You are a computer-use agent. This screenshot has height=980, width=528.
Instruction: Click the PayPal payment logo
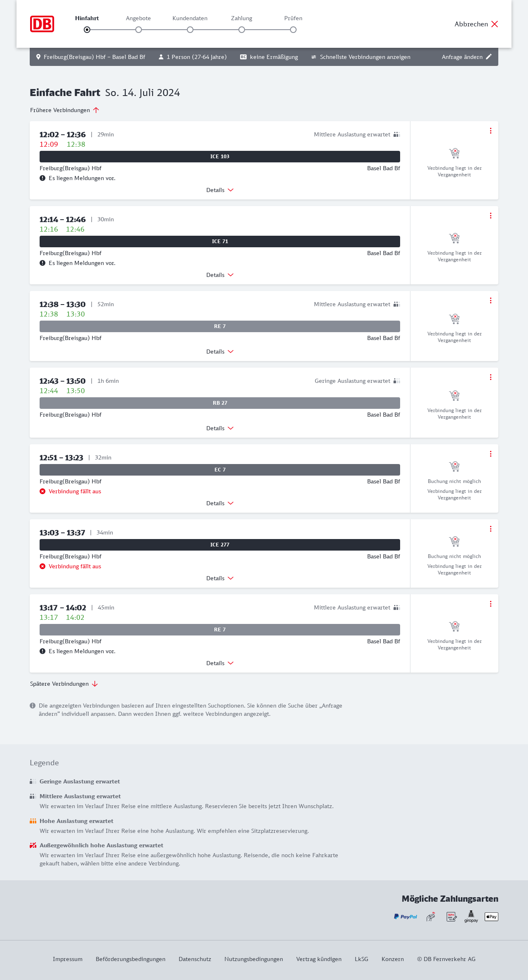pos(405,917)
